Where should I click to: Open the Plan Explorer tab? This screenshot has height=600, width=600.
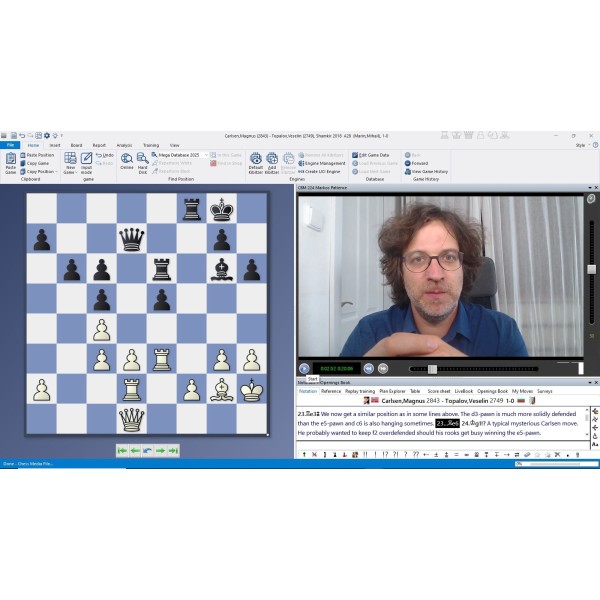(392, 391)
